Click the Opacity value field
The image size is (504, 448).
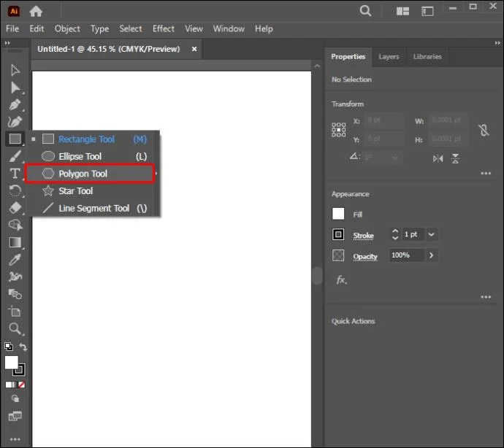click(x=407, y=255)
